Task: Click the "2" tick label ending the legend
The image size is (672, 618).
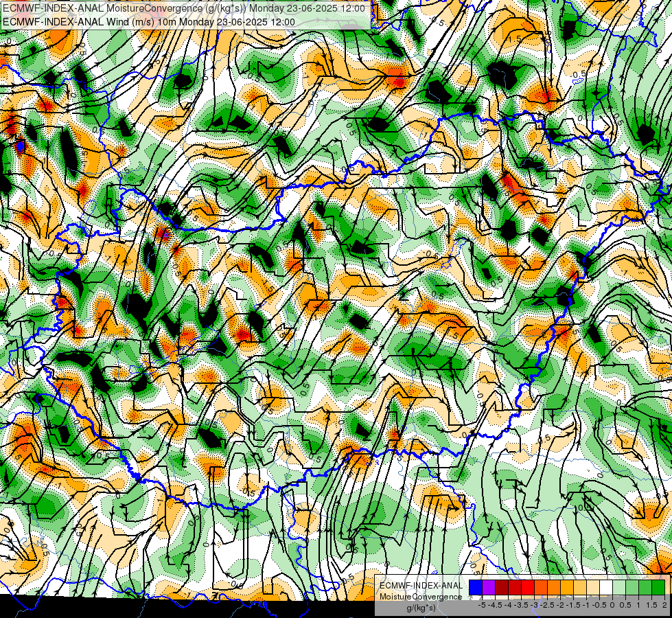Action: [664, 605]
